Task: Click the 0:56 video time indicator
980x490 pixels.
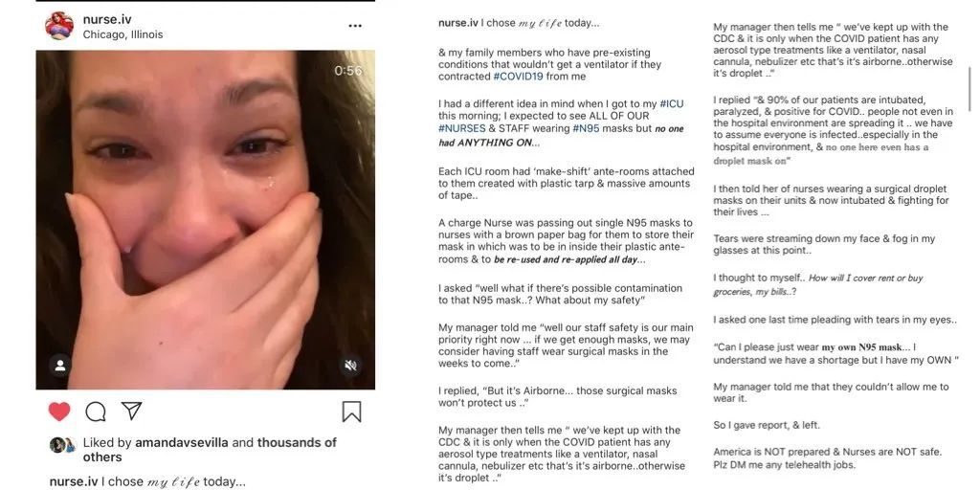Action: point(348,71)
